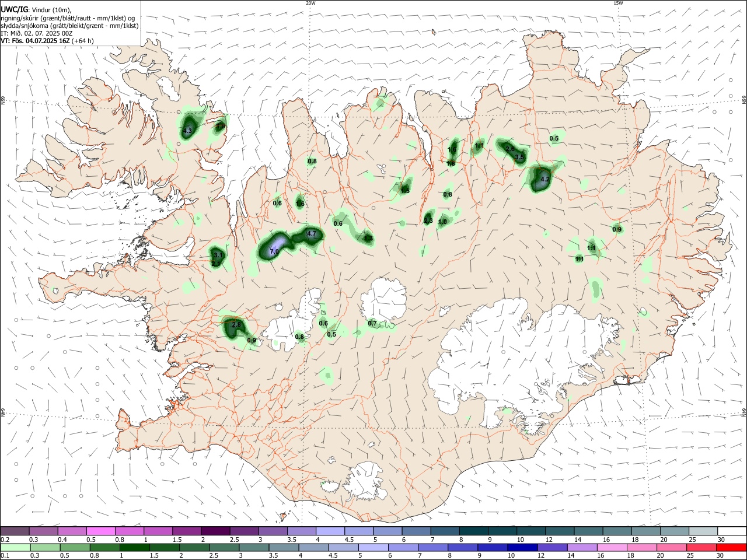Screen dimensions: 747x560
Task: Click violet 14 swatch in lower legend row
Action: [582, 548]
